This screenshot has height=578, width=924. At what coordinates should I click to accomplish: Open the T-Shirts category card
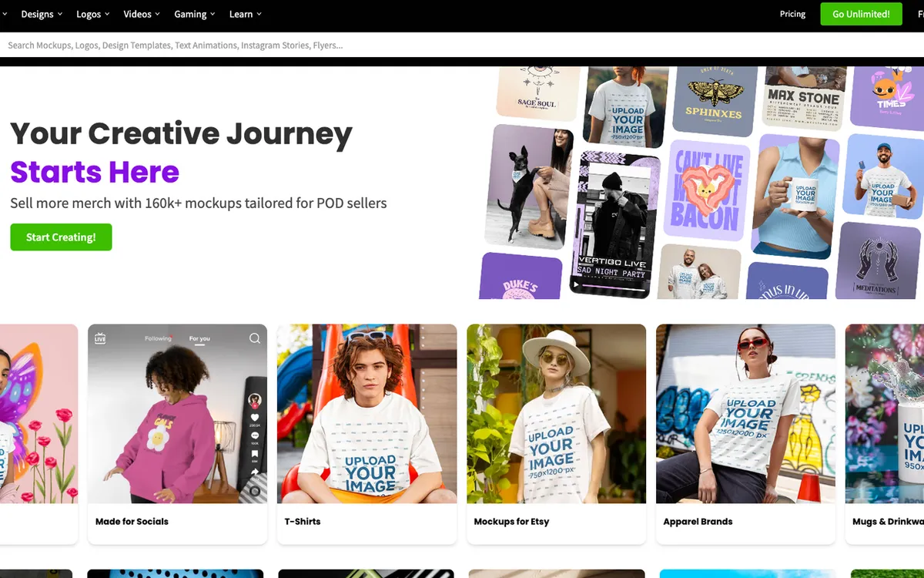coord(367,434)
